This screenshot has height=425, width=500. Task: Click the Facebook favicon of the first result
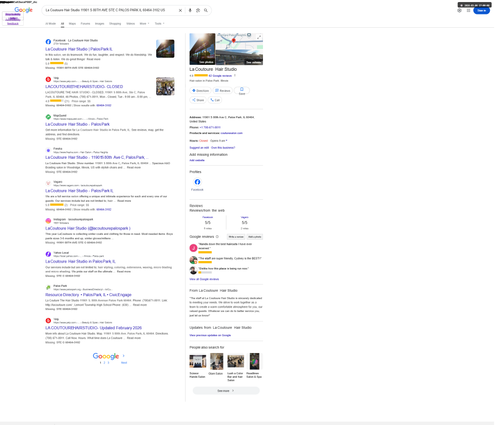48,42
